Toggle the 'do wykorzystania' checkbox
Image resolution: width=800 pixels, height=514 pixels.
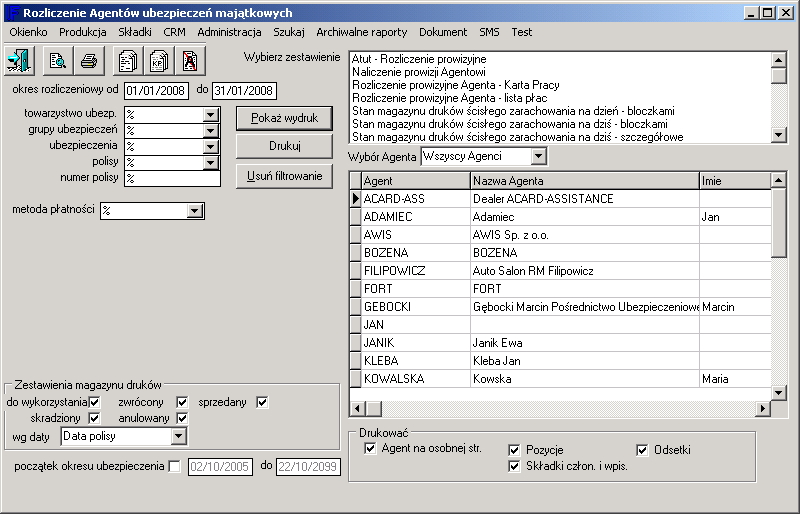[94, 402]
